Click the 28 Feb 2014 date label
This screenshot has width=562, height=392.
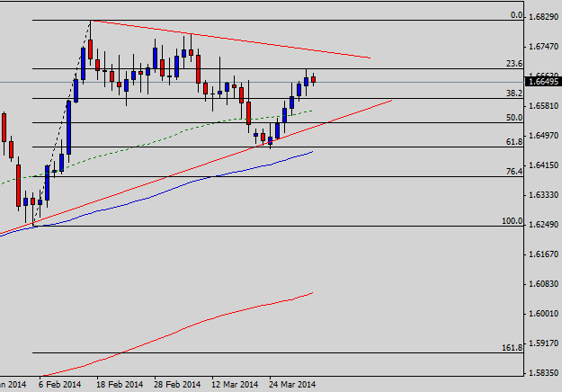(177, 383)
